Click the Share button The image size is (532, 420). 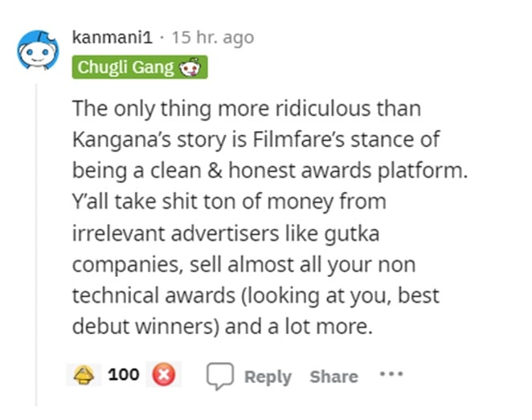point(334,376)
